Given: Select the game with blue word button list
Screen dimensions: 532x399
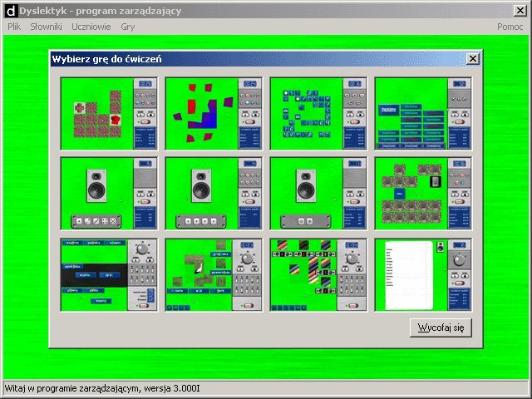Looking at the screenshot, I should 422,114.
